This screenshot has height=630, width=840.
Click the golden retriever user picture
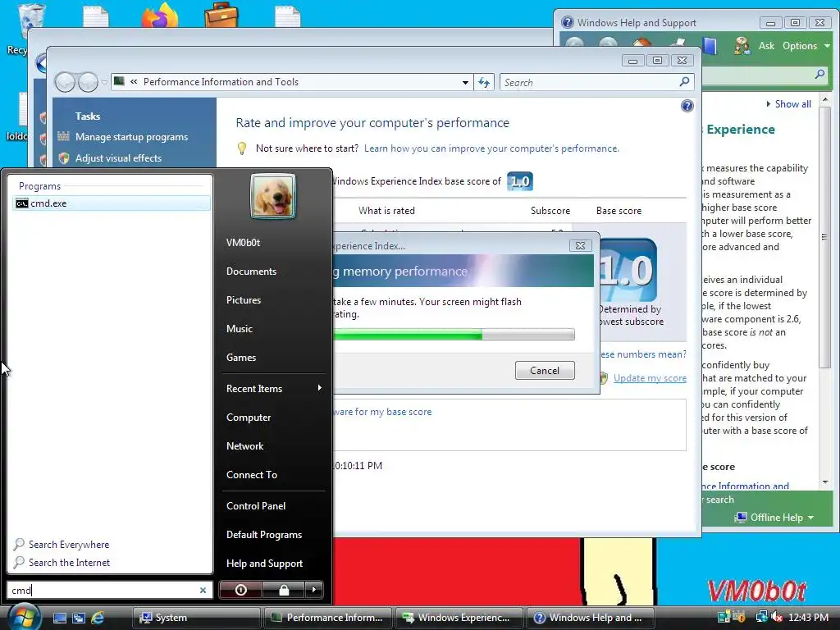[x=273, y=196]
